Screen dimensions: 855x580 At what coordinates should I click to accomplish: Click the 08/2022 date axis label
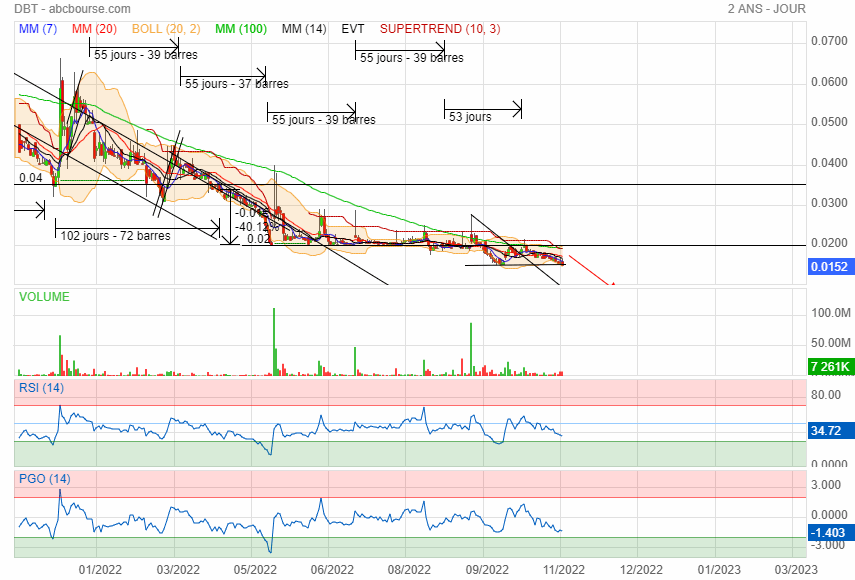tap(410, 570)
